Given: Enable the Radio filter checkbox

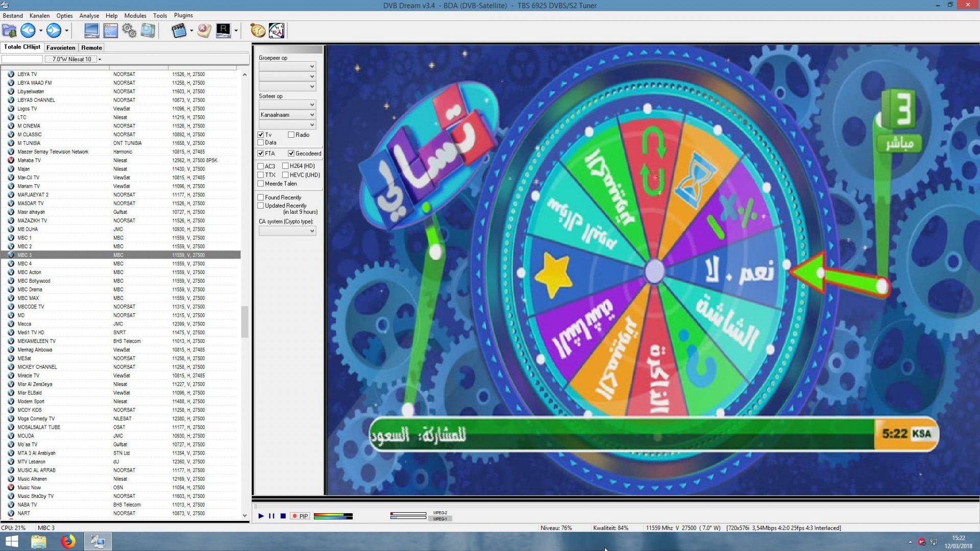Looking at the screenshot, I should coord(291,135).
